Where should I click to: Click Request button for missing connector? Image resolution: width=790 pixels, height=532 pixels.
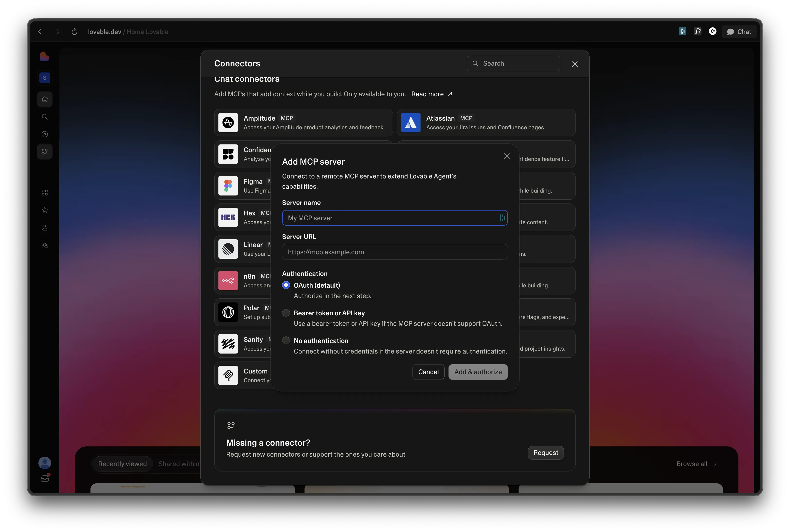tap(545, 452)
